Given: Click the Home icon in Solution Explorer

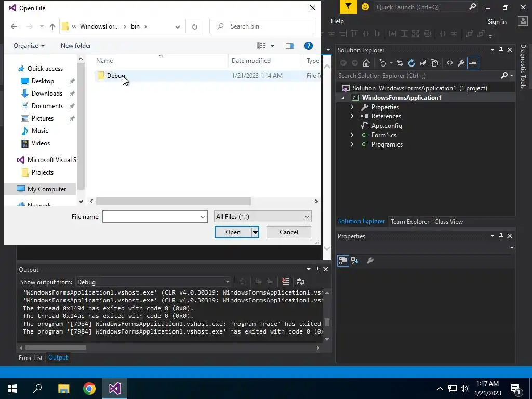Looking at the screenshot, I should [366, 63].
